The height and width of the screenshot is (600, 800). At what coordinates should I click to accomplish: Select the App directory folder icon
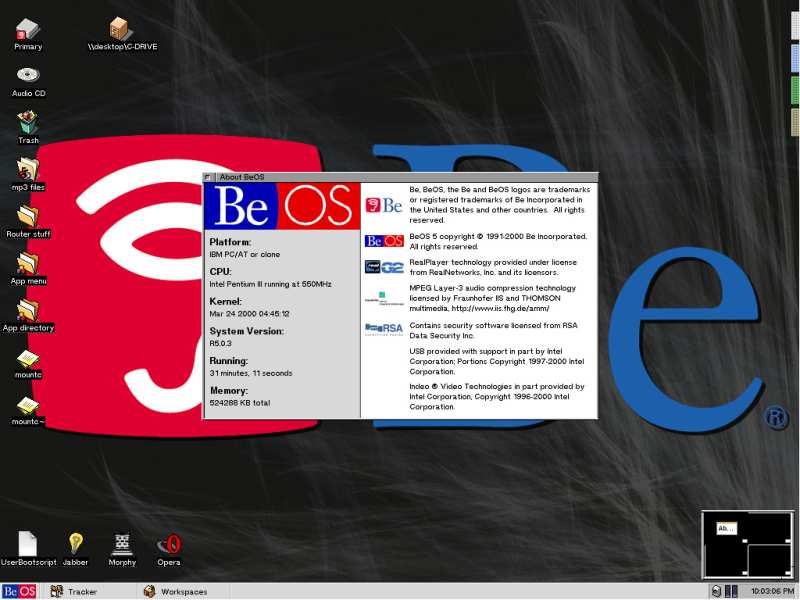(x=28, y=310)
